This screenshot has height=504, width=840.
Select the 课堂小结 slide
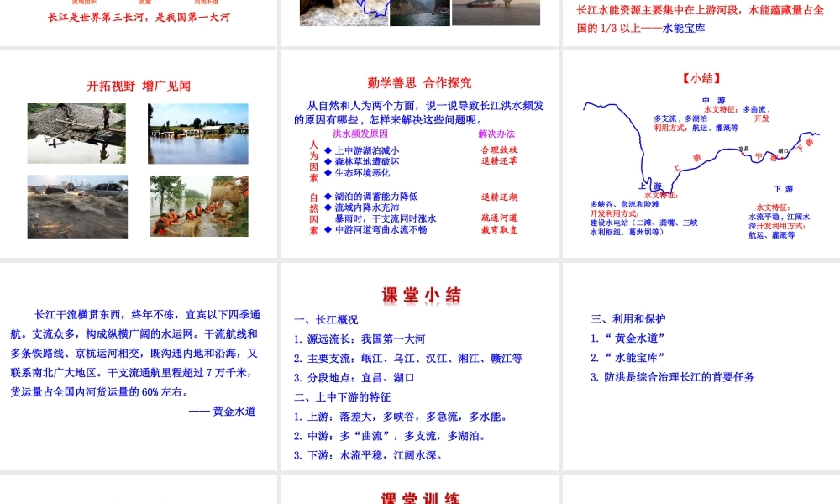tap(419, 366)
